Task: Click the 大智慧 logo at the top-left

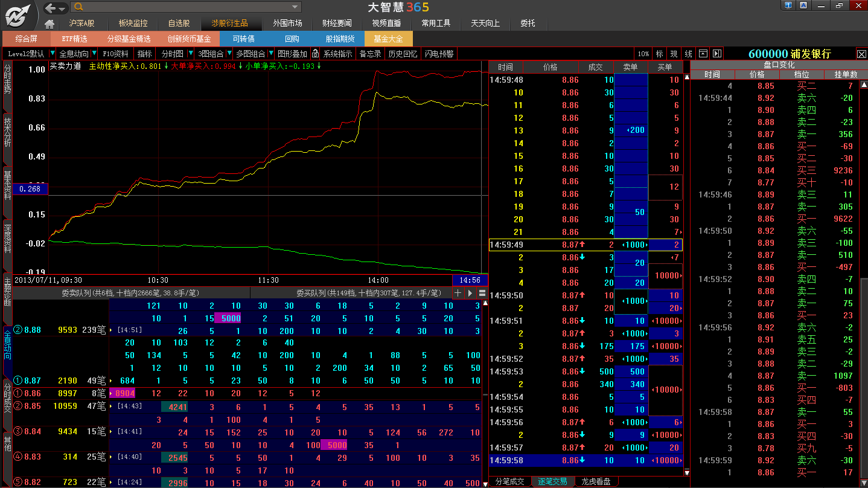Action: 18,14
